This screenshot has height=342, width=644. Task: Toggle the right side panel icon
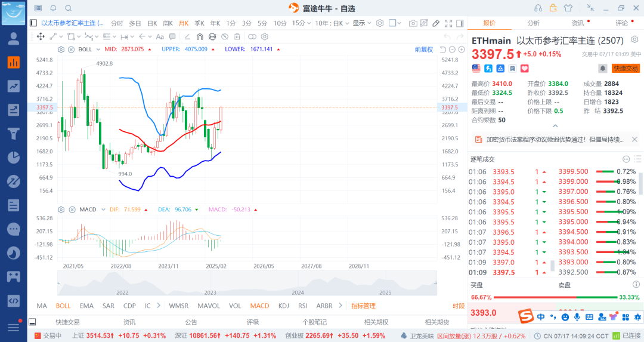(x=460, y=23)
